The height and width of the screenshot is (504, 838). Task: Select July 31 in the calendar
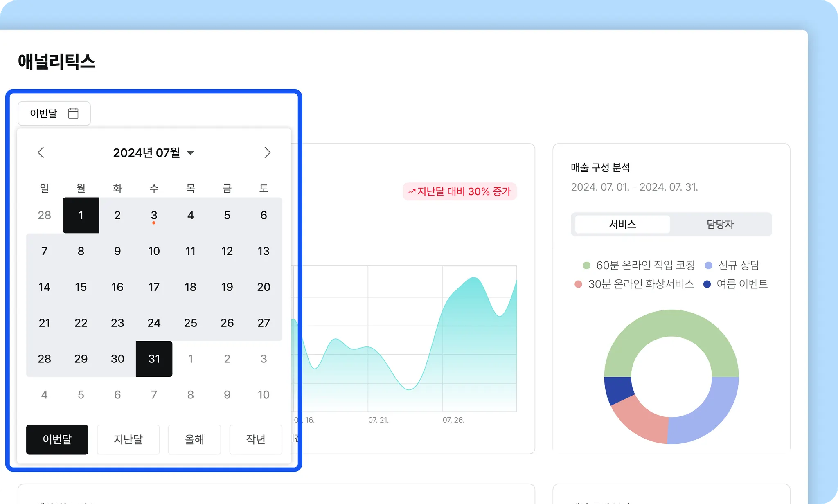point(154,359)
